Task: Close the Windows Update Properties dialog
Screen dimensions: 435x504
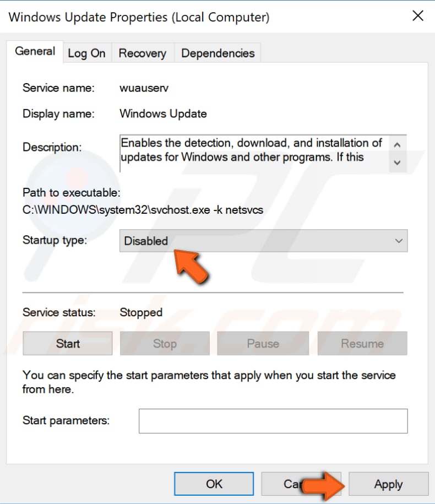Action: [x=418, y=16]
